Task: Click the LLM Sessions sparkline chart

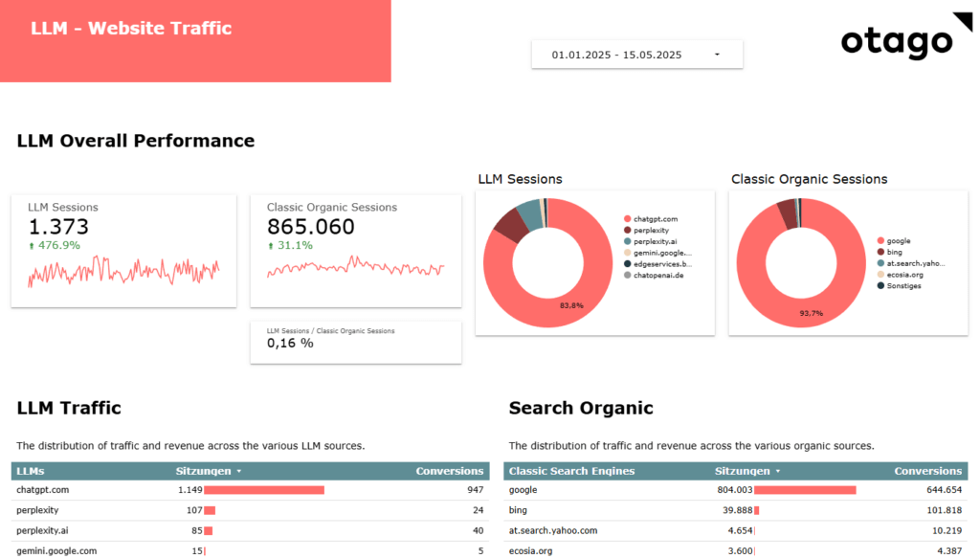Action: click(123, 272)
